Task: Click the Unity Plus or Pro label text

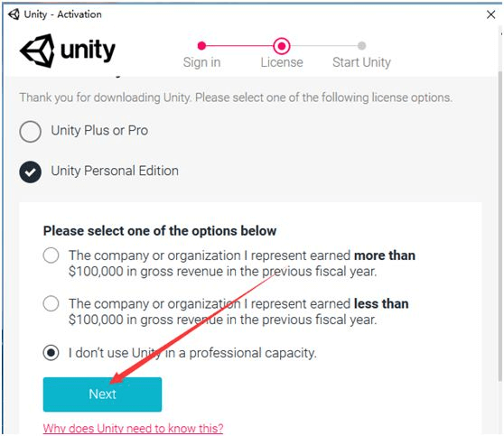Action: click(99, 131)
